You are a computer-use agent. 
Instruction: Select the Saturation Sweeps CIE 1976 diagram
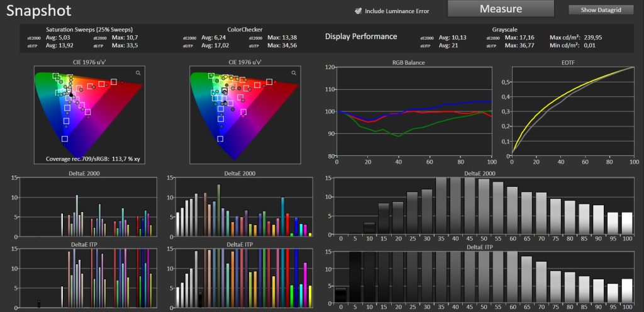point(89,115)
